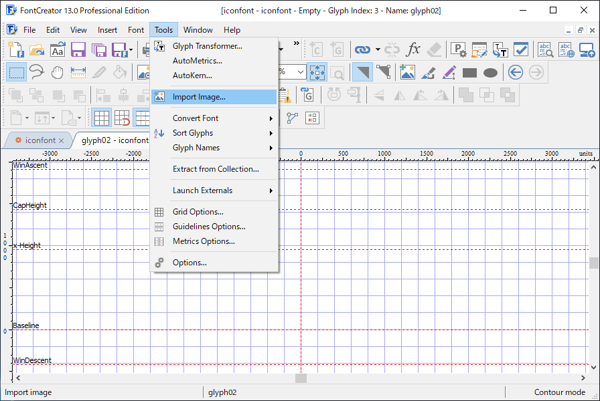Toggle the grid with magnet snap button
600x401 pixels.
pos(122,118)
